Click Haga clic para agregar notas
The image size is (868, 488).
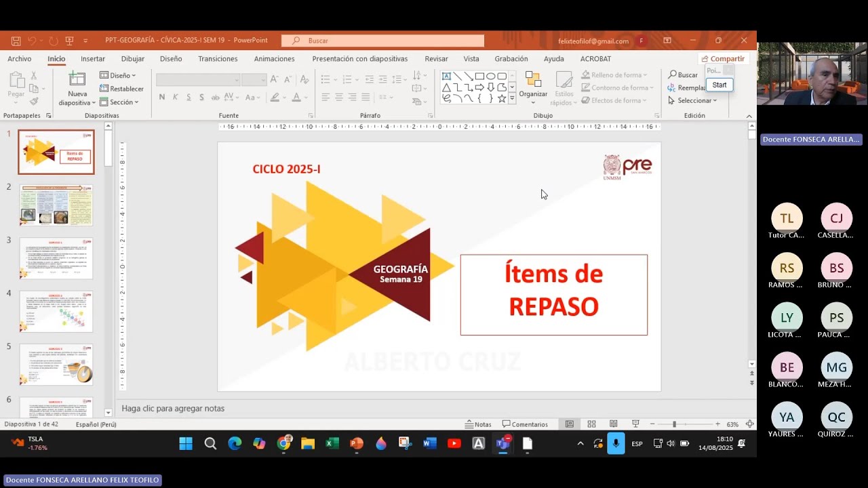[173, 409]
